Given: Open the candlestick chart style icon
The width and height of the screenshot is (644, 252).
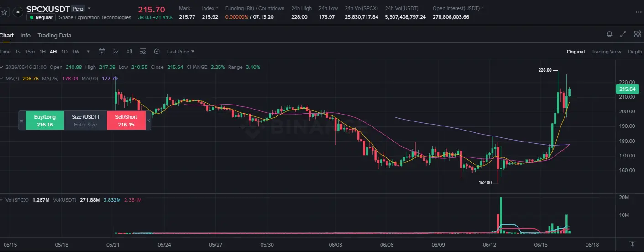Looking at the screenshot, I should coord(129,52).
